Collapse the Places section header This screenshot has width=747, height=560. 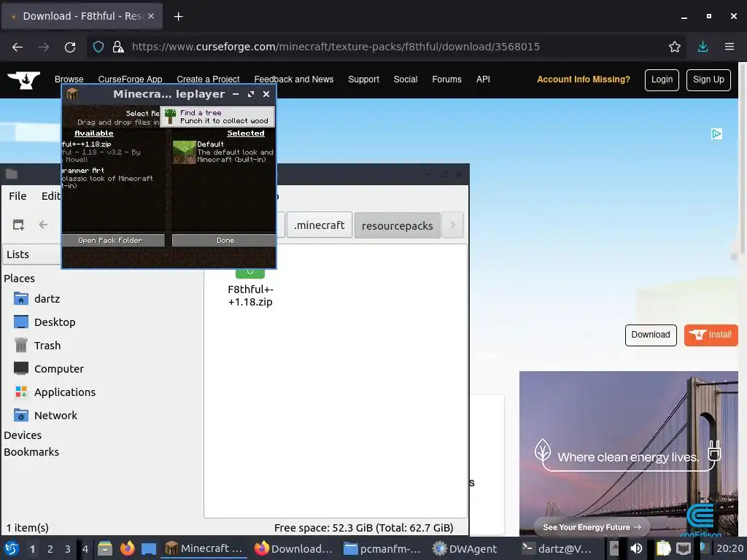tap(19, 278)
